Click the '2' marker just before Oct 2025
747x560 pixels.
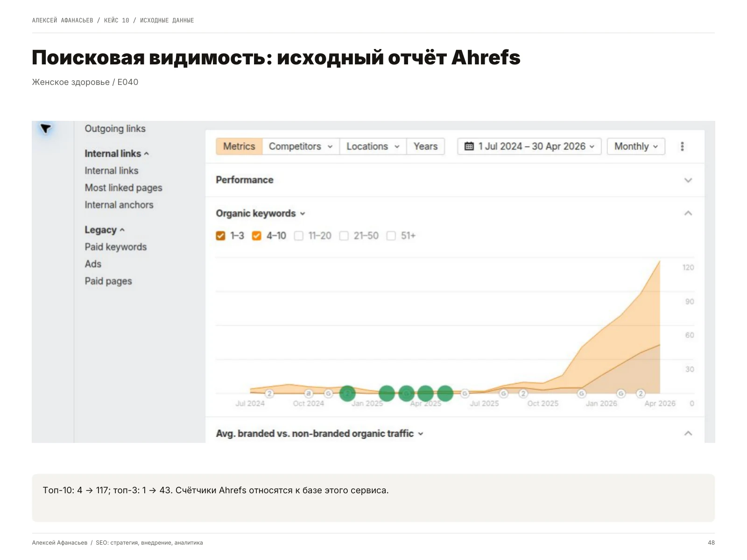coord(523,393)
